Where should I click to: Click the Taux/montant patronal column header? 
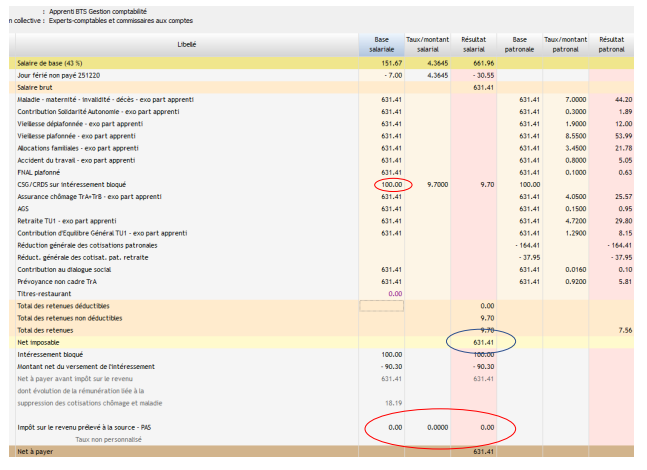click(566, 44)
